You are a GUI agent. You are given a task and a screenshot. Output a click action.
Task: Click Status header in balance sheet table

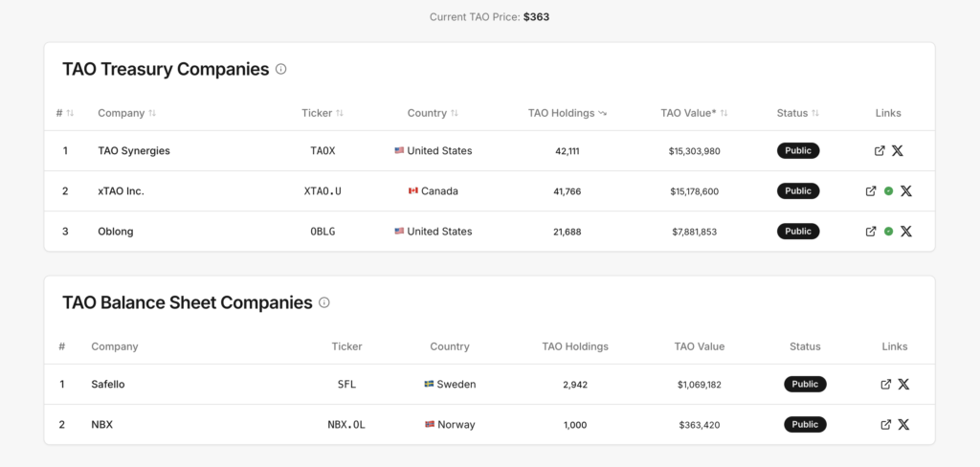click(x=805, y=346)
